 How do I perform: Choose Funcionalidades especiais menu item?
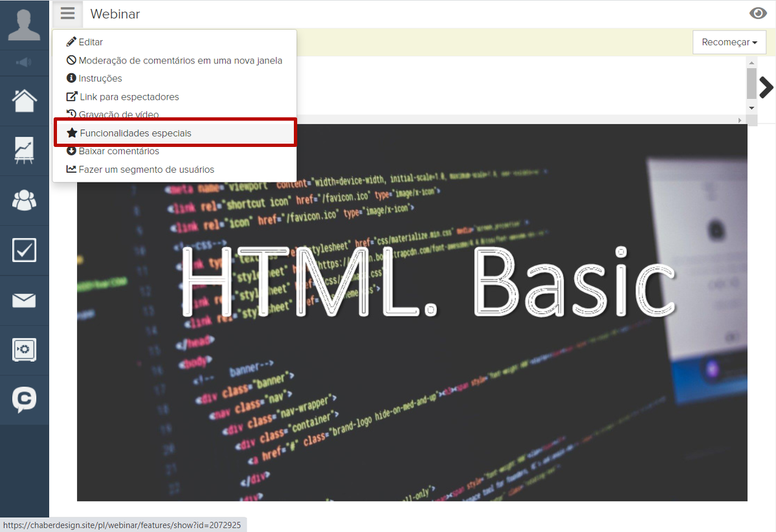click(135, 133)
